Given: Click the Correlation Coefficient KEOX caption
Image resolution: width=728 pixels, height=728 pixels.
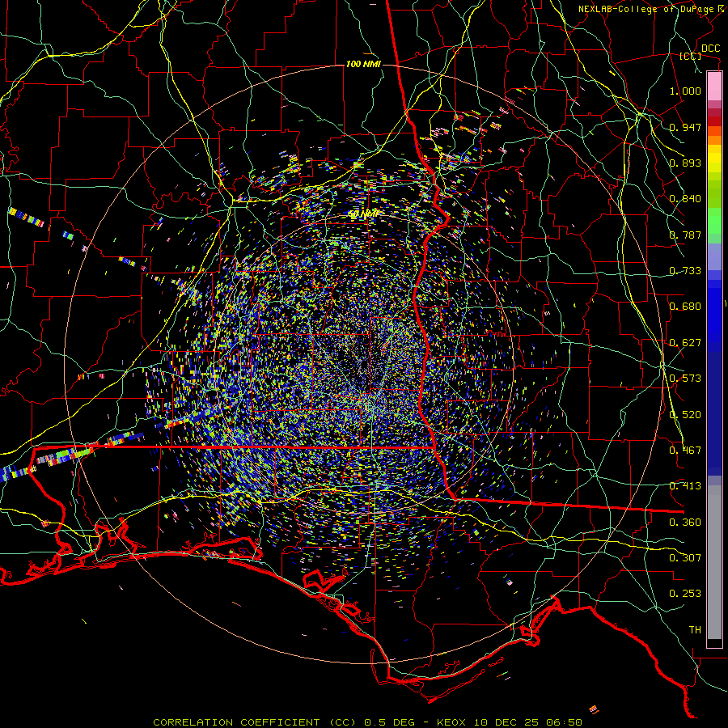Looking at the screenshot, I should (x=367, y=722).
